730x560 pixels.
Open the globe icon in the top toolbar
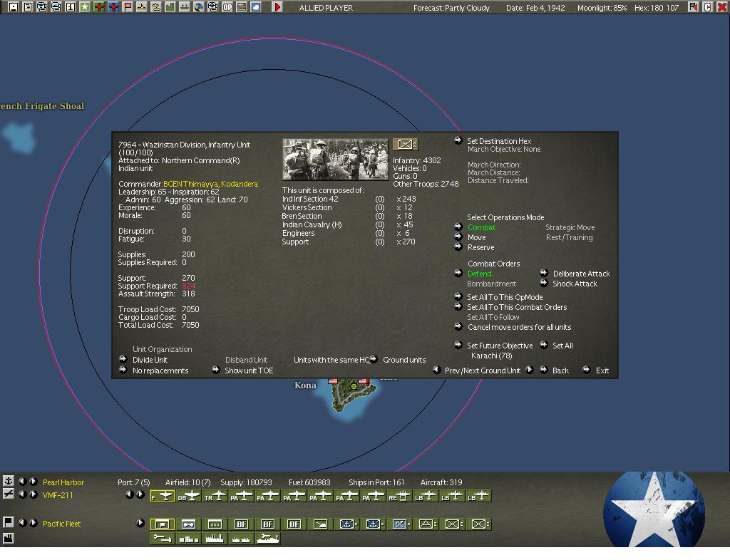click(x=199, y=7)
